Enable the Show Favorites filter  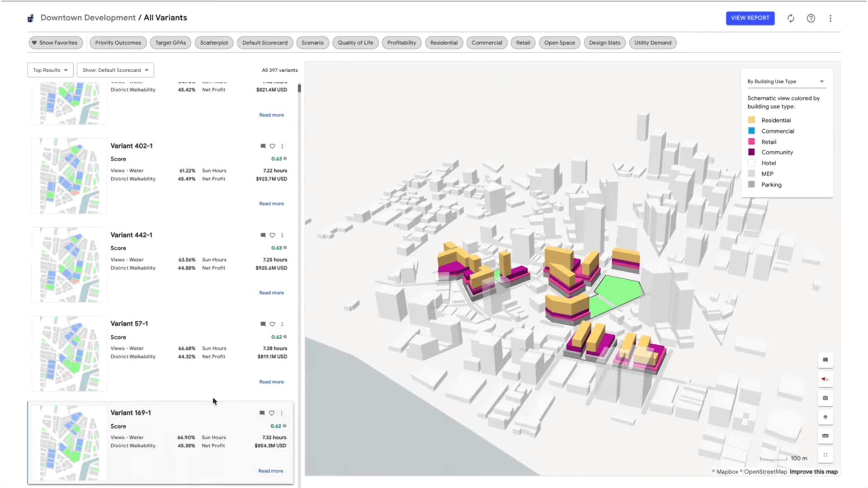[x=55, y=42]
